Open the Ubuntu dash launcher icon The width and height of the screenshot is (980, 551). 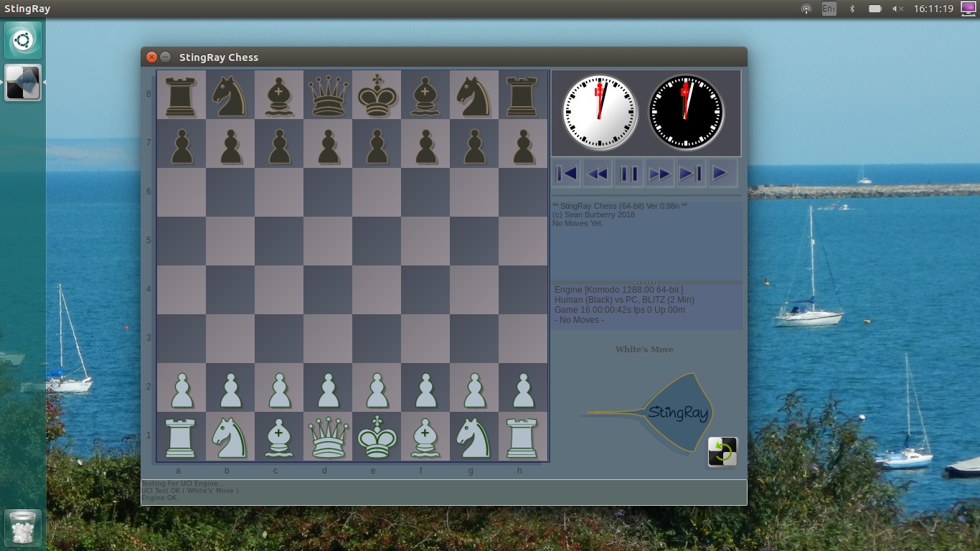click(23, 40)
